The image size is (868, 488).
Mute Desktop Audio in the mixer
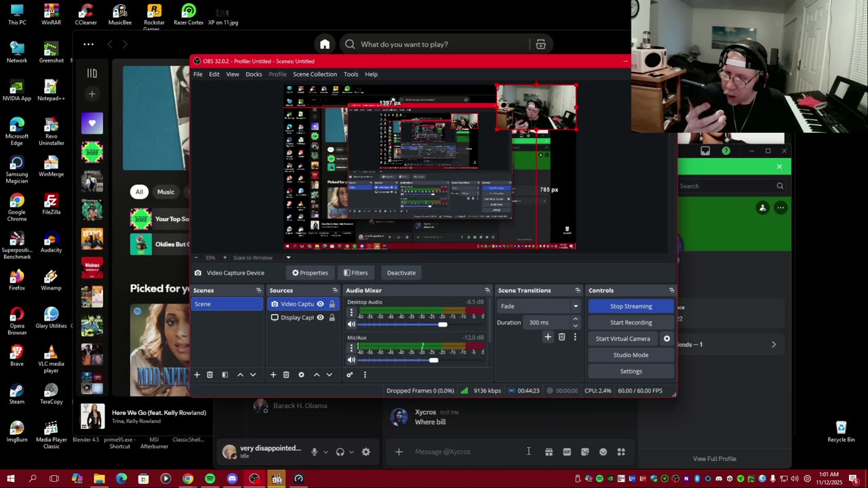[x=351, y=325]
